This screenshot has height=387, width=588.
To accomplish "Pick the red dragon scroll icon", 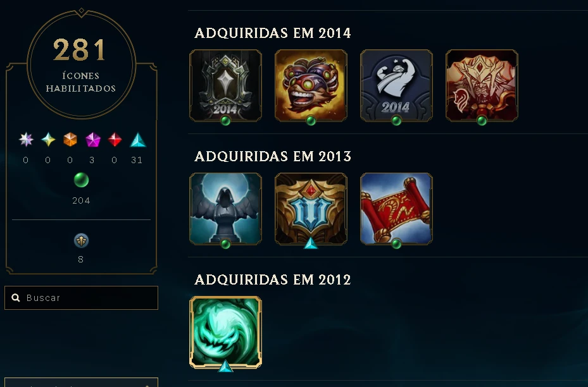I will pos(396,209).
